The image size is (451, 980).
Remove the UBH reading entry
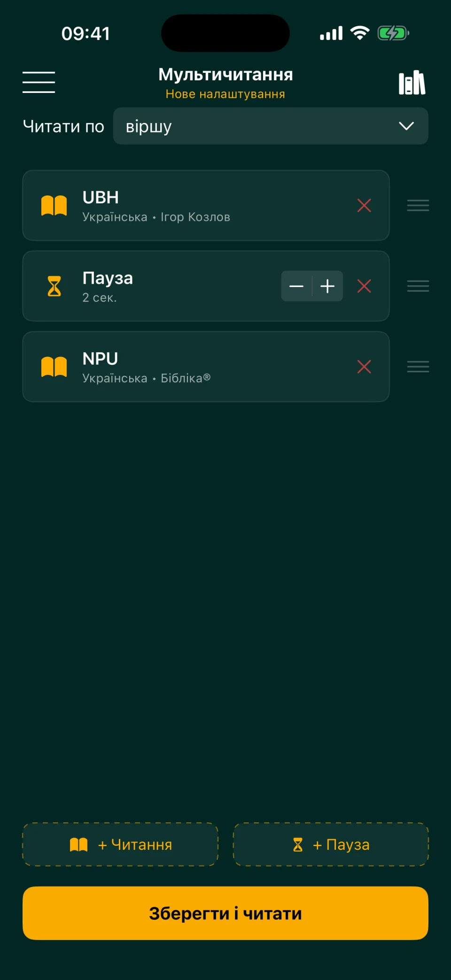click(x=364, y=205)
